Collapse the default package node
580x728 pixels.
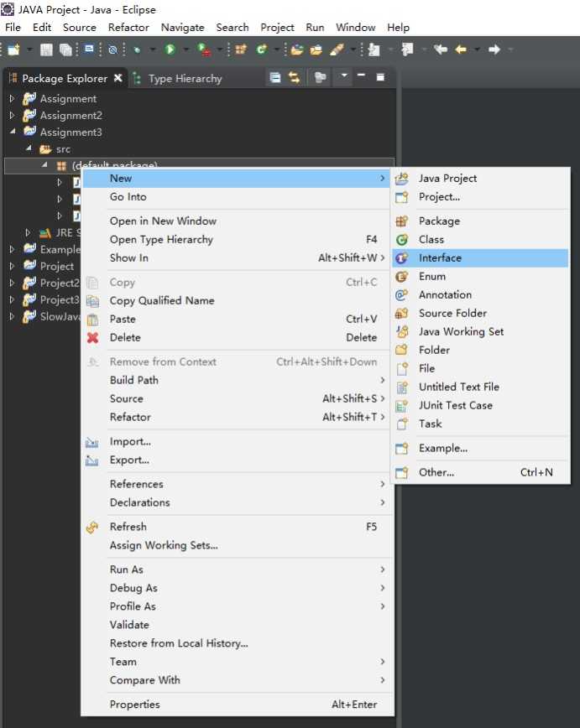coord(44,165)
